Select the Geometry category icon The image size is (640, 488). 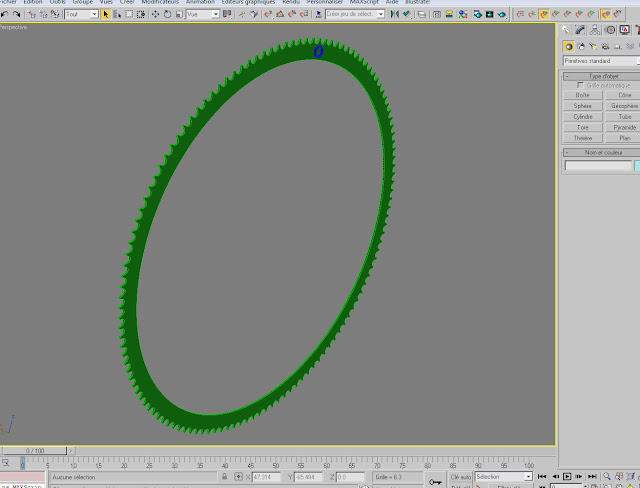coord(569,47)
